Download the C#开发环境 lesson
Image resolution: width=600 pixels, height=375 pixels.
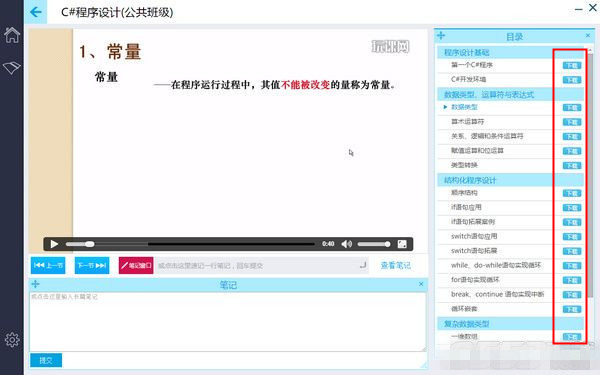tap(572, 80)
